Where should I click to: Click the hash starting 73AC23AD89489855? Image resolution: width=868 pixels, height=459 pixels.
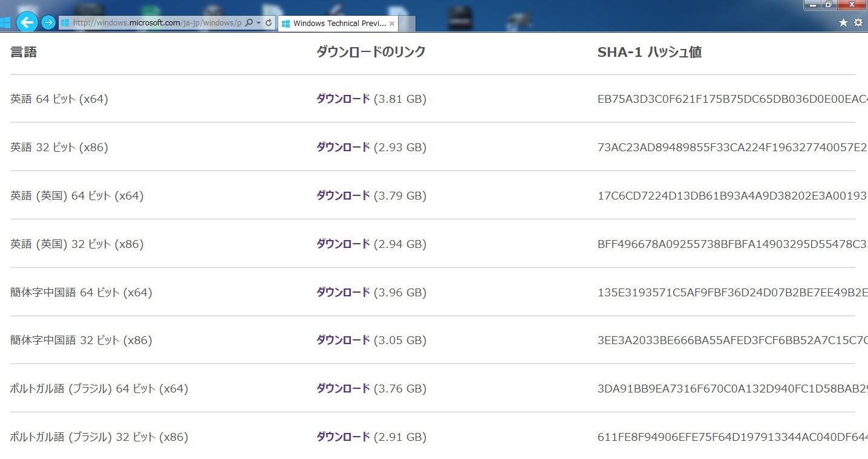[733, 147]
